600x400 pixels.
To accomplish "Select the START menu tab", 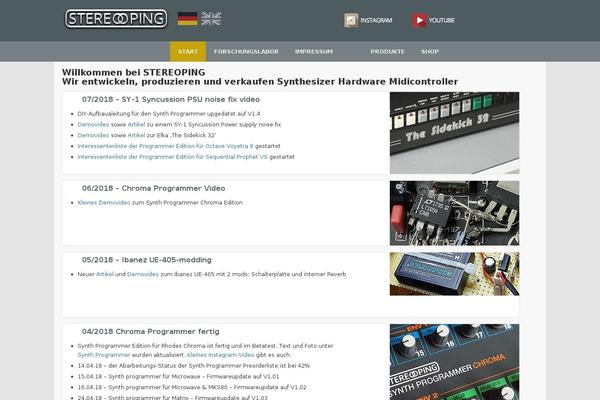I will [x=188, y=51].
